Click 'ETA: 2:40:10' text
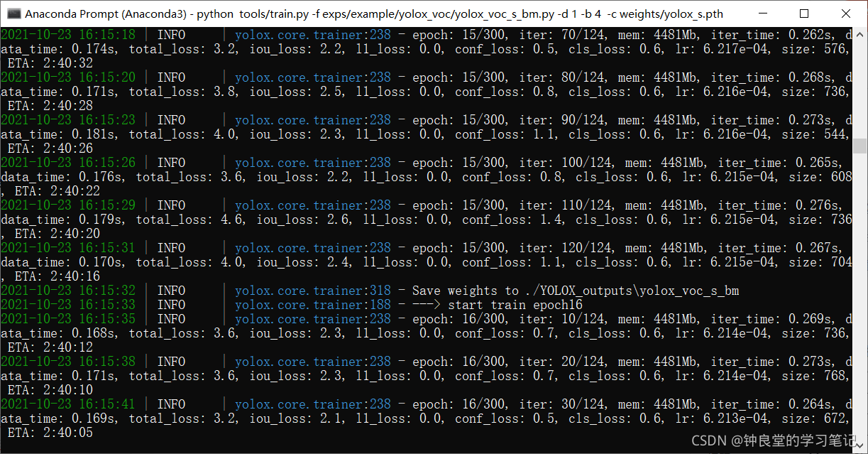Viewport: 868px width, 454px height. coord(50,390)
